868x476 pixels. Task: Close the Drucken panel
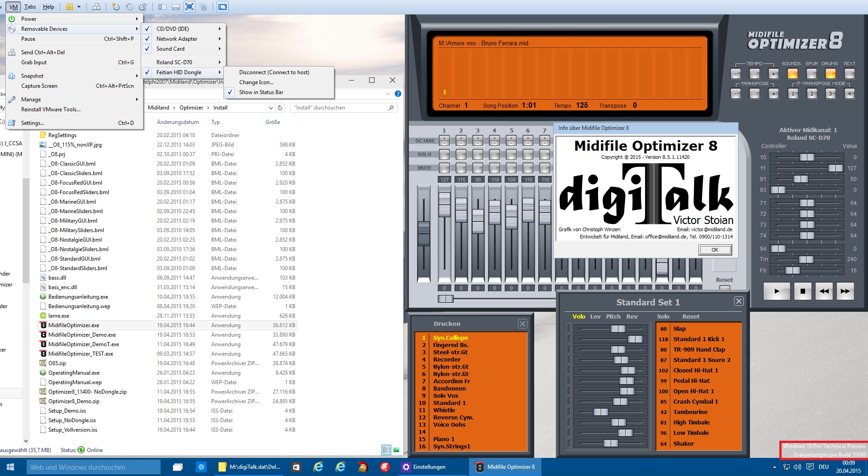pyautogui.click(x=522, y=324)
